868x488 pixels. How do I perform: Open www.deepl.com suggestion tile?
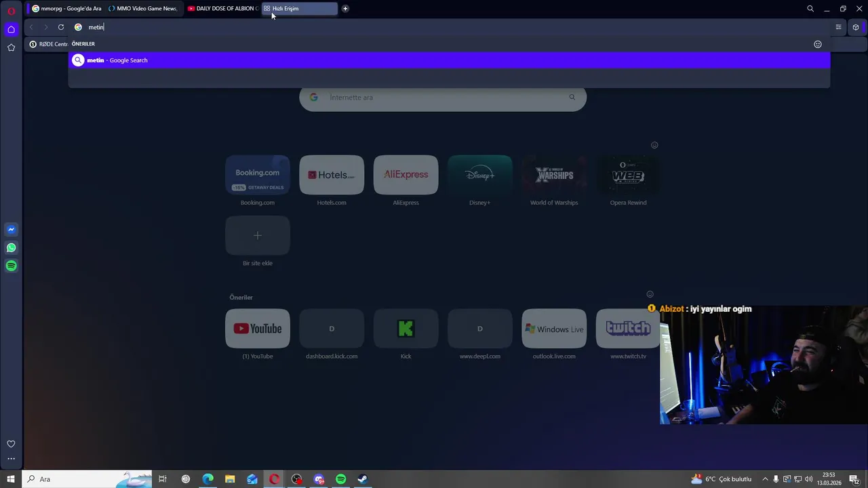click(479, 329)
